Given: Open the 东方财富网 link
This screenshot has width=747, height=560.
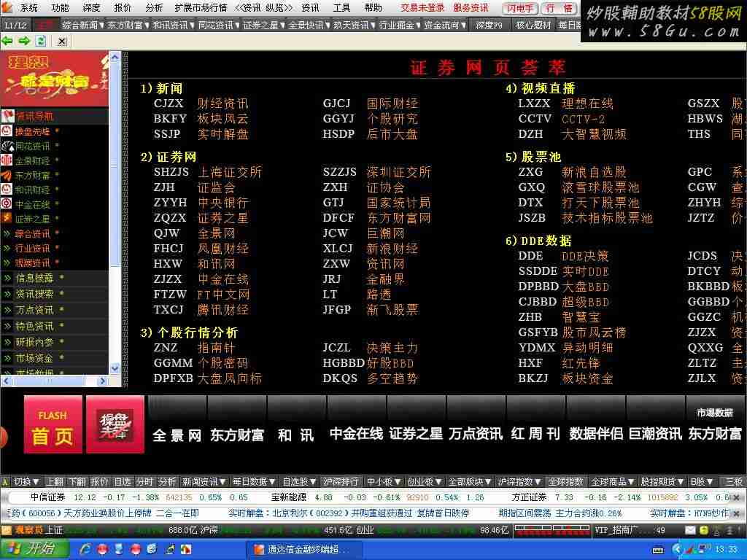Looking at the screenshot, I should tap(399, 217).
